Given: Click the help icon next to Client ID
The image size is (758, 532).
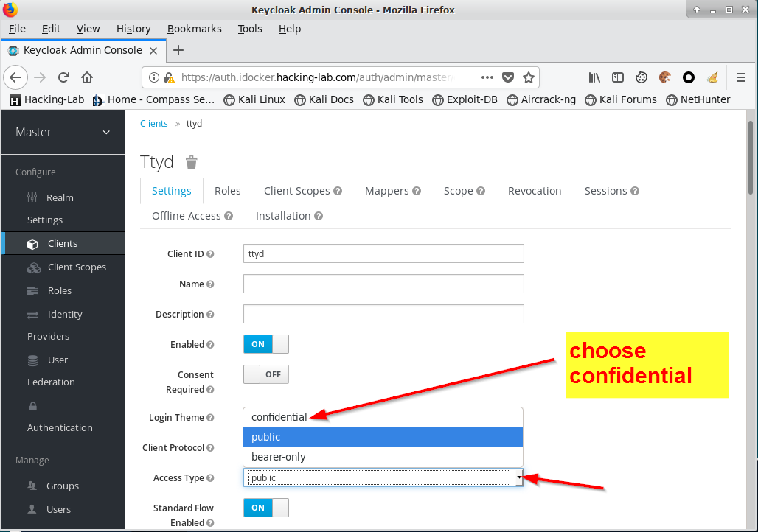Looking at the screenshot, I should coord(210,254).
